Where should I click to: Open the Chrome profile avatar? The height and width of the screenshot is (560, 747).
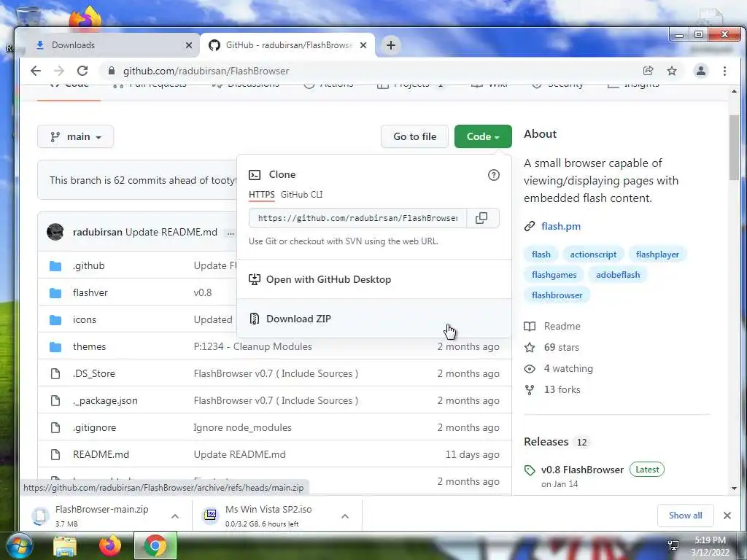coord(701,71)
